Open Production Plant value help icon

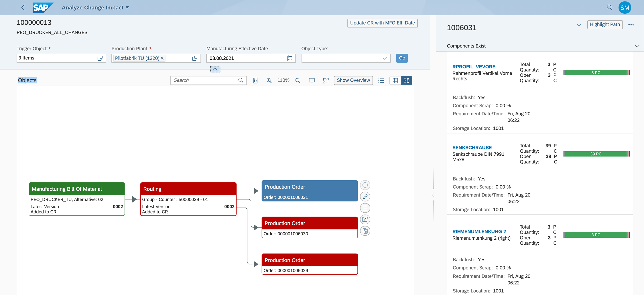tap(195, 58)
